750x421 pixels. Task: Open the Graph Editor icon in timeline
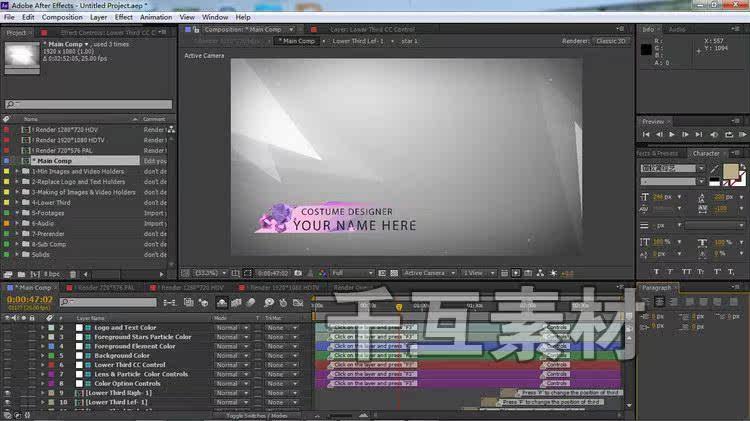tap(298, 302)
